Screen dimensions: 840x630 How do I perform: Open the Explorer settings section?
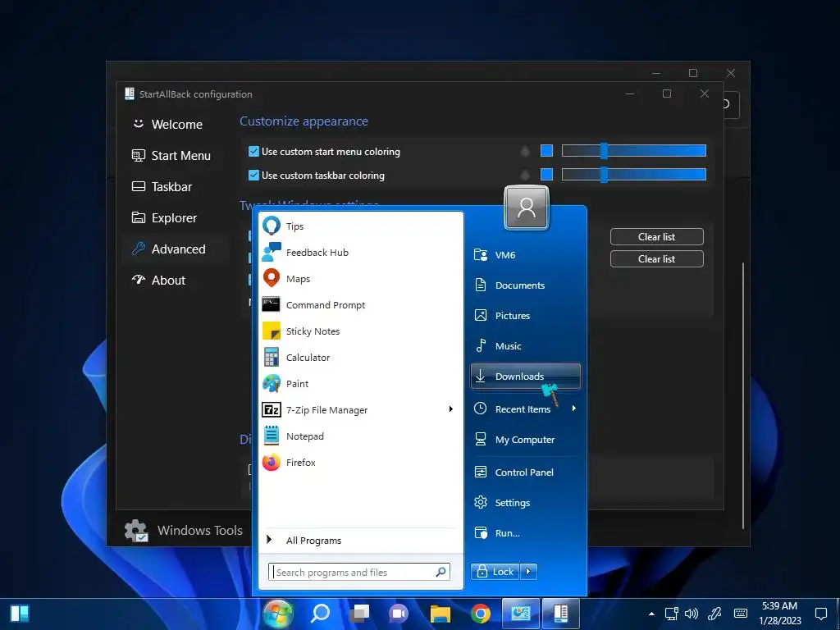(174, 218)
